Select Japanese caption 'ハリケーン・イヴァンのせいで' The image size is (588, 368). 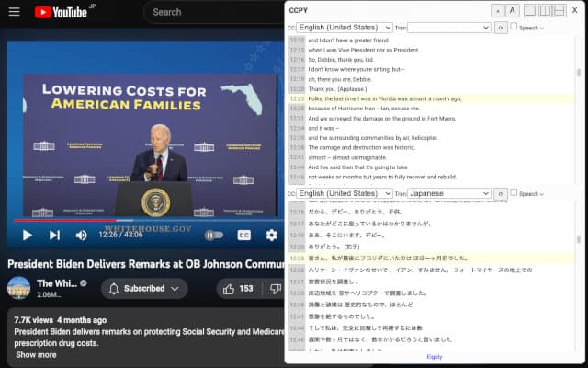420,270
